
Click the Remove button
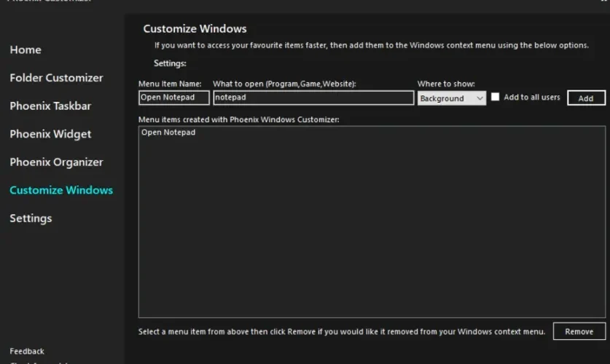[x=579, y=331]
